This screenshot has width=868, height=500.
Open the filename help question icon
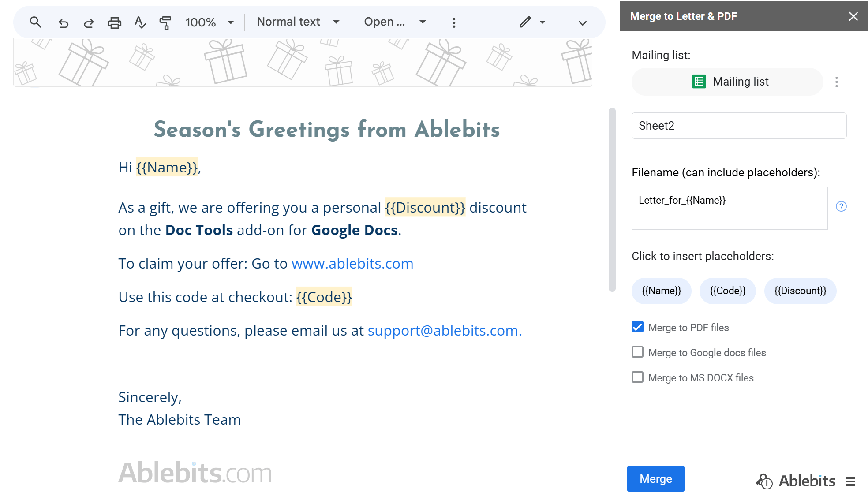(x=841, y=206)
